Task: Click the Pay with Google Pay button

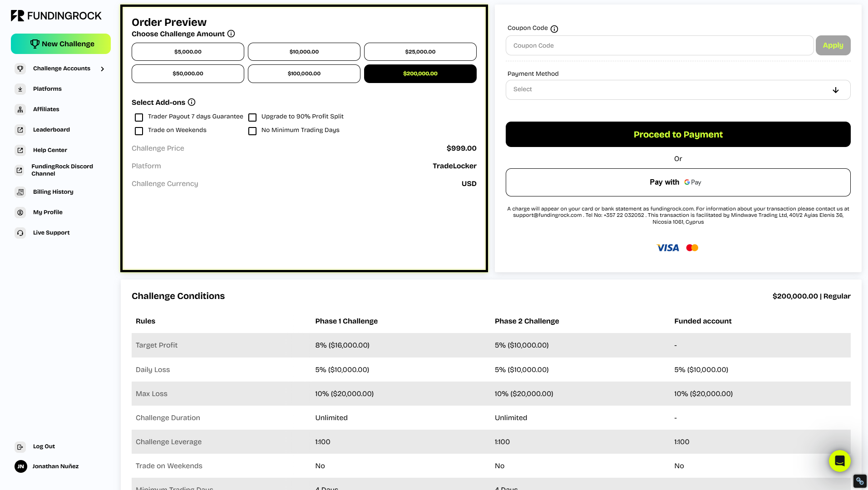Action: coord(677,182)
